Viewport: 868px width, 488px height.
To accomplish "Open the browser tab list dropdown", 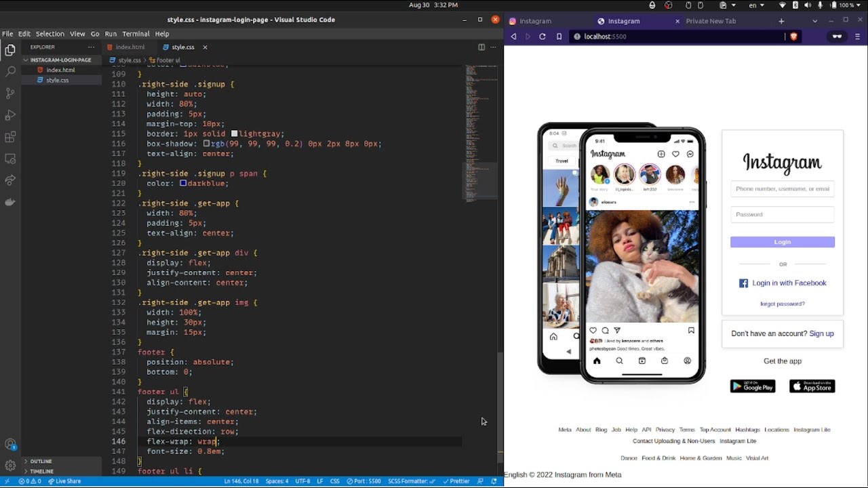I will [814, 21].
